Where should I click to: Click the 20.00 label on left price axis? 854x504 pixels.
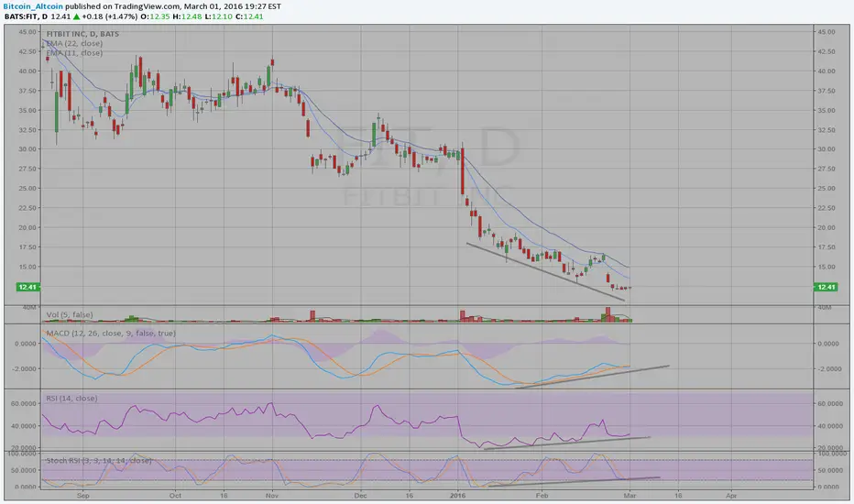(x=27, y=228)
